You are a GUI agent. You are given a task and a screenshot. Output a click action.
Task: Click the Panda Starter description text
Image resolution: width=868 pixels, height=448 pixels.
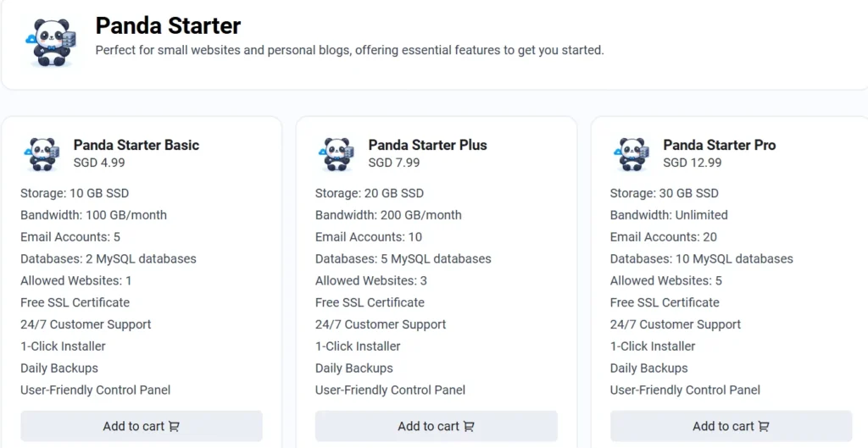click(349, 50)
